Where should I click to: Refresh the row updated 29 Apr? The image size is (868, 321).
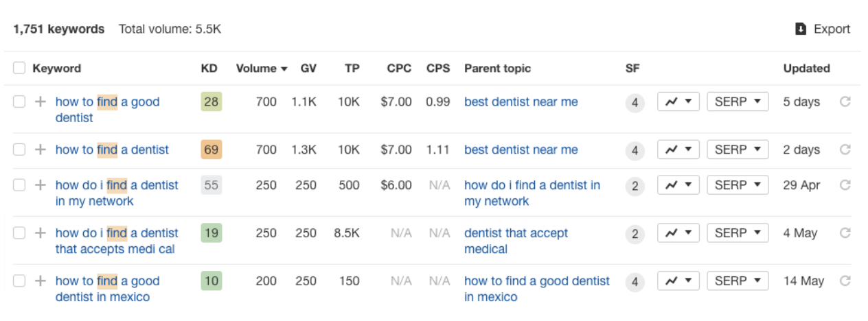coord(845,185)
